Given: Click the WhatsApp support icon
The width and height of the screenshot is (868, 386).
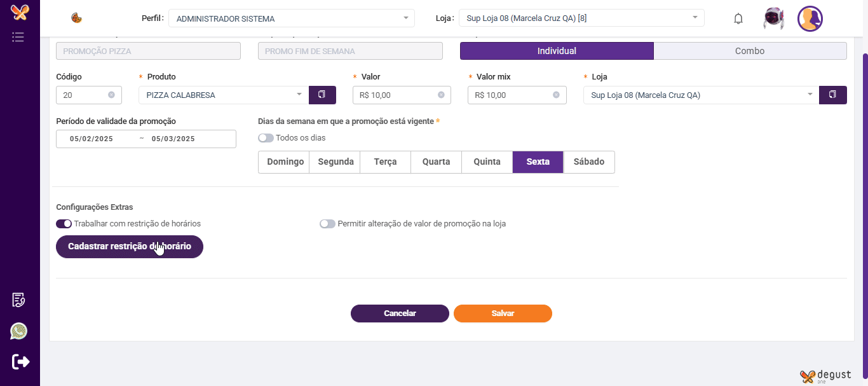Looking at the screenshot, I should 19,331.
